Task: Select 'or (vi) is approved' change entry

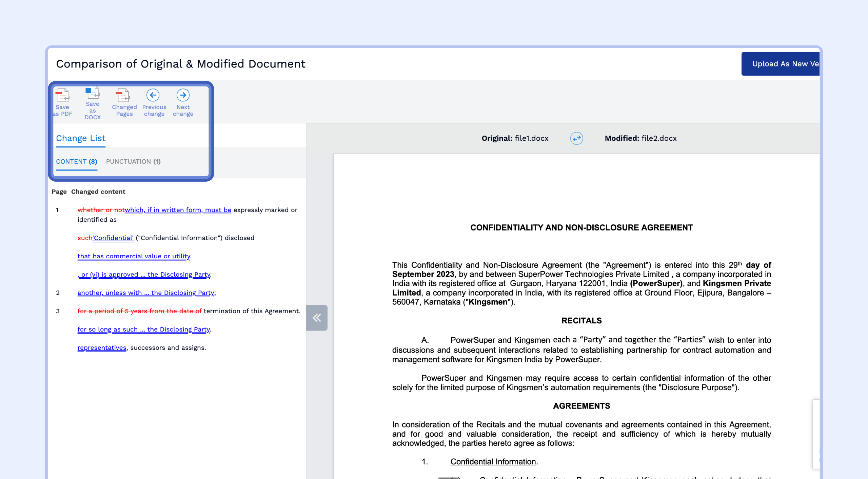Action: pyautogui.click(x=144, y=275)
